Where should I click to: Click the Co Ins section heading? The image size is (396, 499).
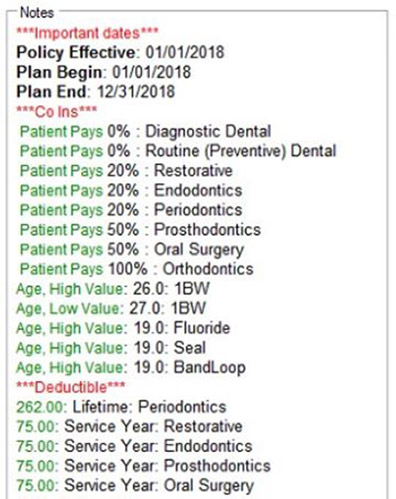[57, 111]
